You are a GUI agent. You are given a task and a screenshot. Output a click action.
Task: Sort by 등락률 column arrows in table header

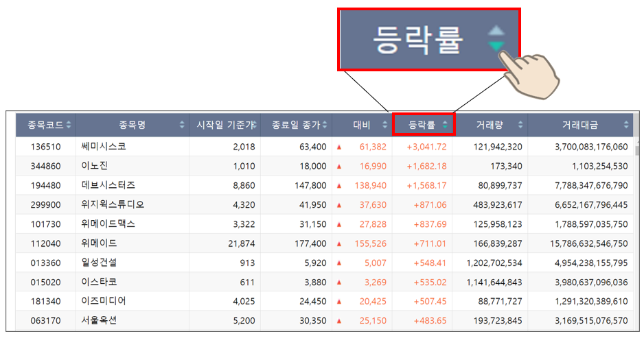click(445, 125)
